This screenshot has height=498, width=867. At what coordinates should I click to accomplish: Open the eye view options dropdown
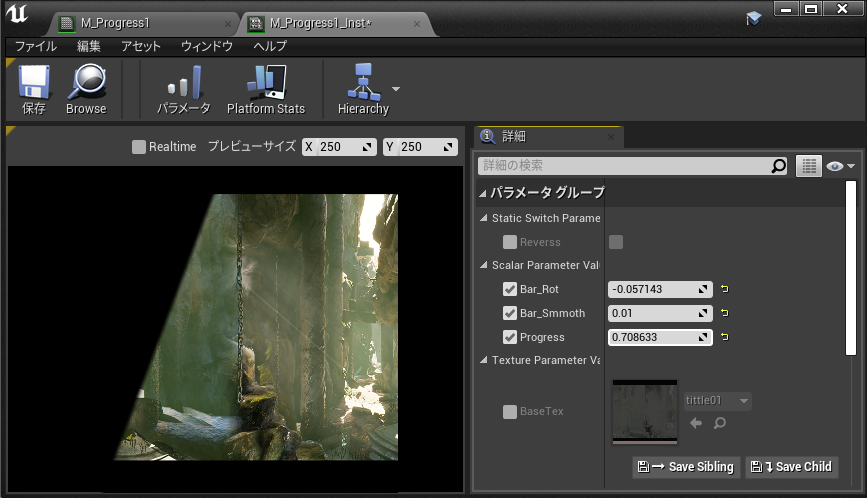coord(840,166)
